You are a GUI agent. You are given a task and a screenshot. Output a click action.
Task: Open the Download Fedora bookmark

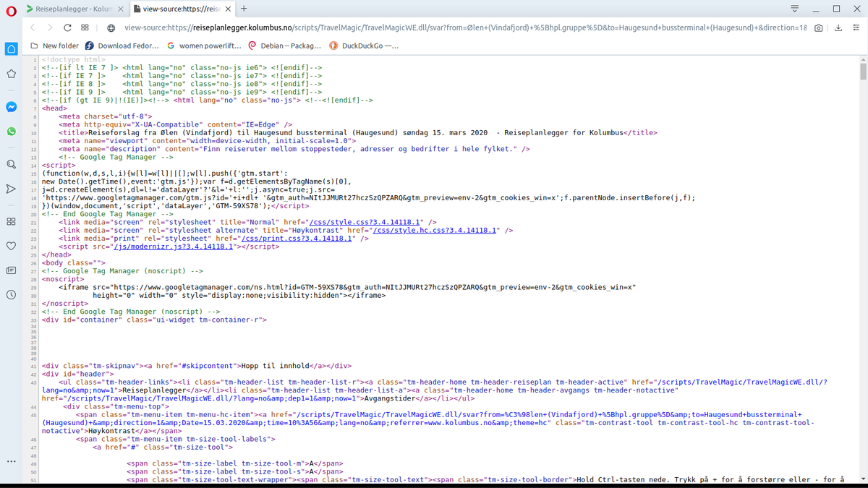click(122, 46)
